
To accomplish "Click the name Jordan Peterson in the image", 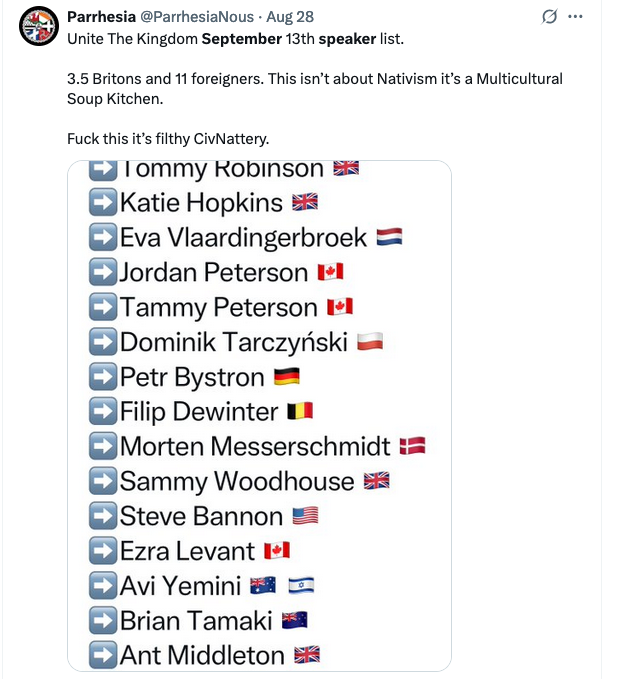I will pyautogui.click(x=214, y=272).
